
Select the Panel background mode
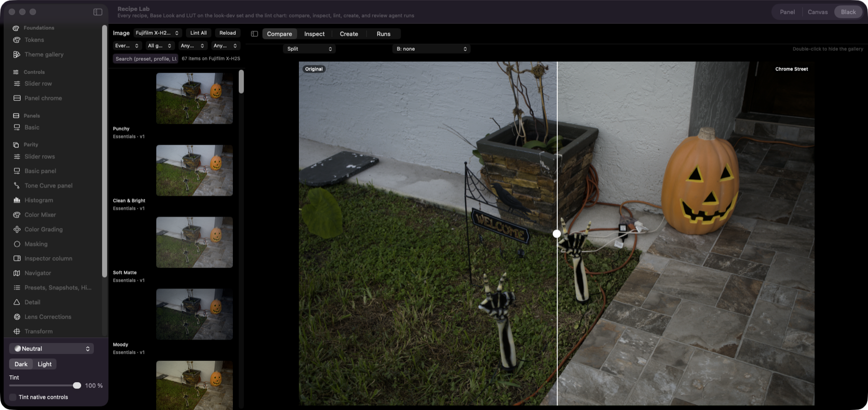[787, 12]
